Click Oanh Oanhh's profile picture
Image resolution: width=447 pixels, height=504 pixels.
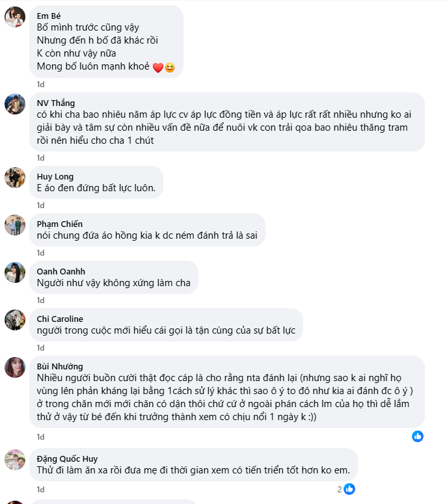pos(15,272)
